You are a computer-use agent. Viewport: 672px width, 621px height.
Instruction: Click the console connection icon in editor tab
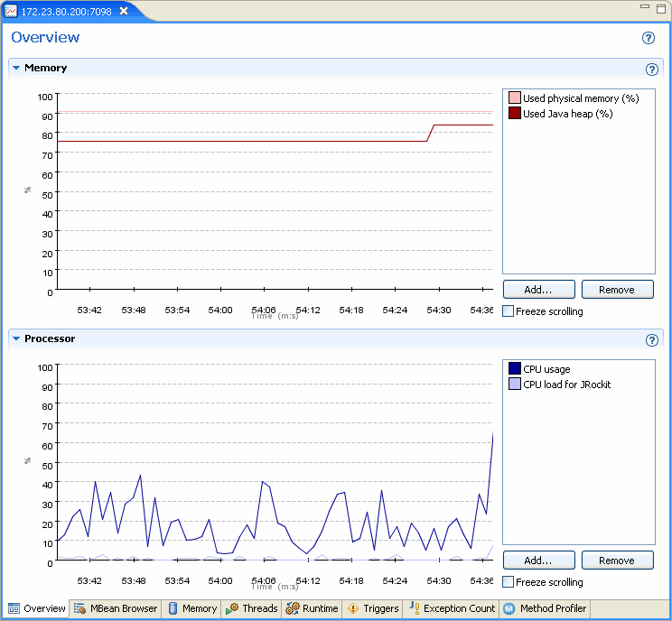(11, 11)
